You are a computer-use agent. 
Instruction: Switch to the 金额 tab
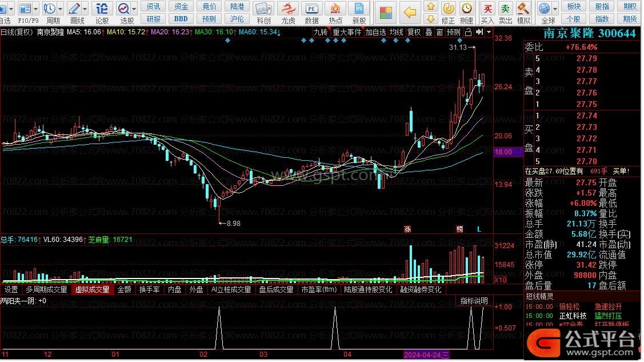click(x=125, y=290)
